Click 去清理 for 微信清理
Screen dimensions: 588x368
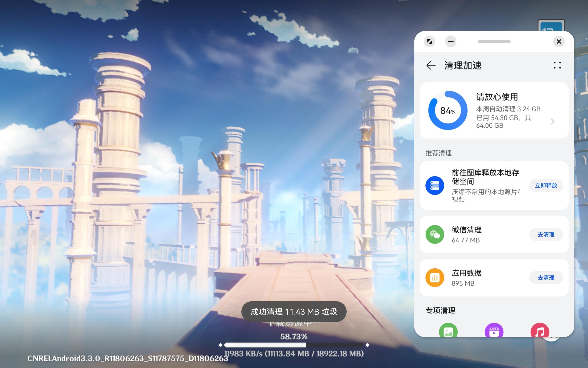[x=546, y=234]
